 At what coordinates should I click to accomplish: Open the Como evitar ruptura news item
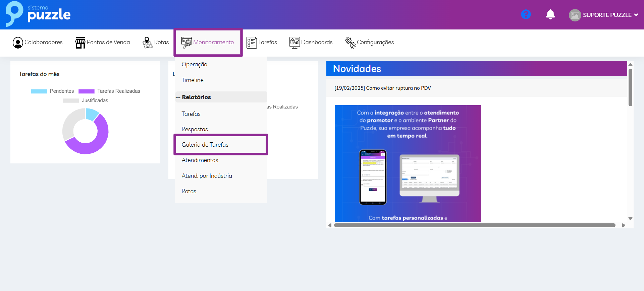[x=382, y=88]
